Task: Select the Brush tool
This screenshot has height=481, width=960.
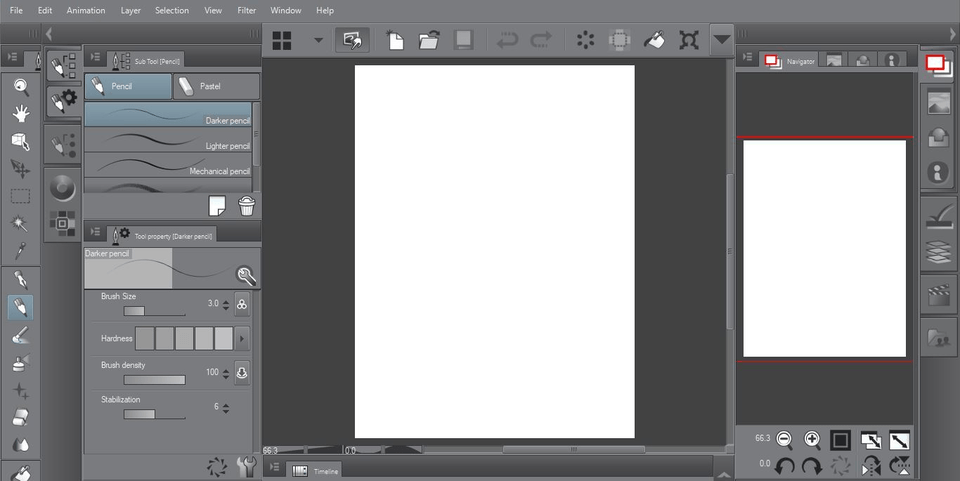Action: click(x=21, y=335)
